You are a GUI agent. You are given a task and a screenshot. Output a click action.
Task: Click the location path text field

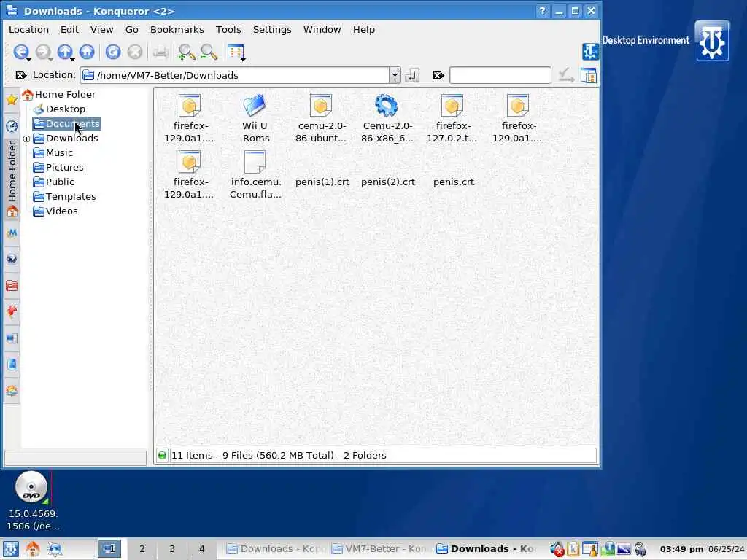pos(235,75)
